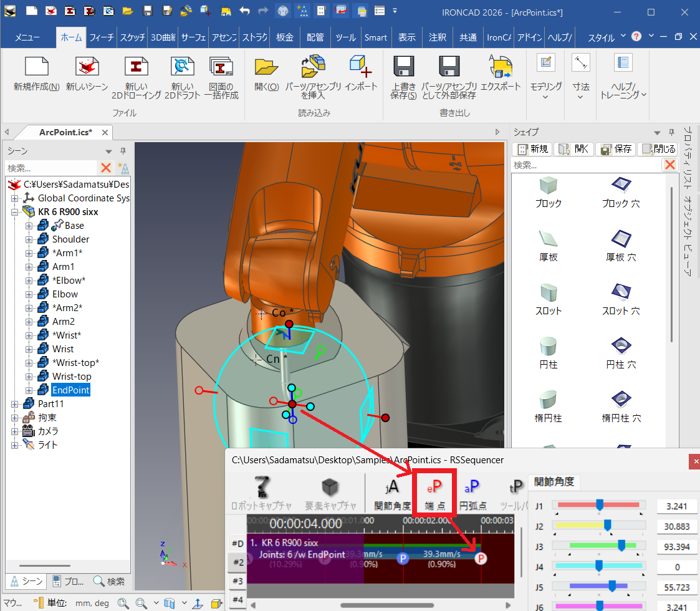Select the 円弧点 aP tool
700x611 pixels.
pos(472,494)
